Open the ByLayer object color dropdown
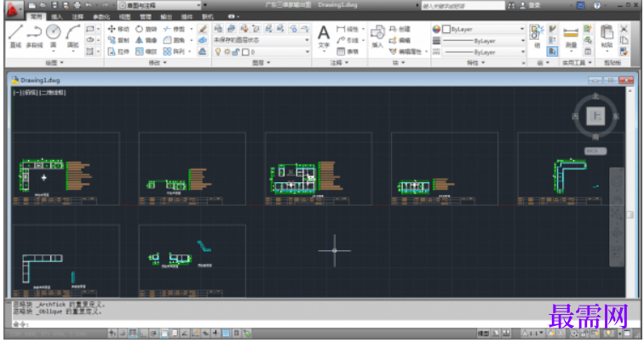Viewport: 644px width, 343px height. [x=479, y=29]
